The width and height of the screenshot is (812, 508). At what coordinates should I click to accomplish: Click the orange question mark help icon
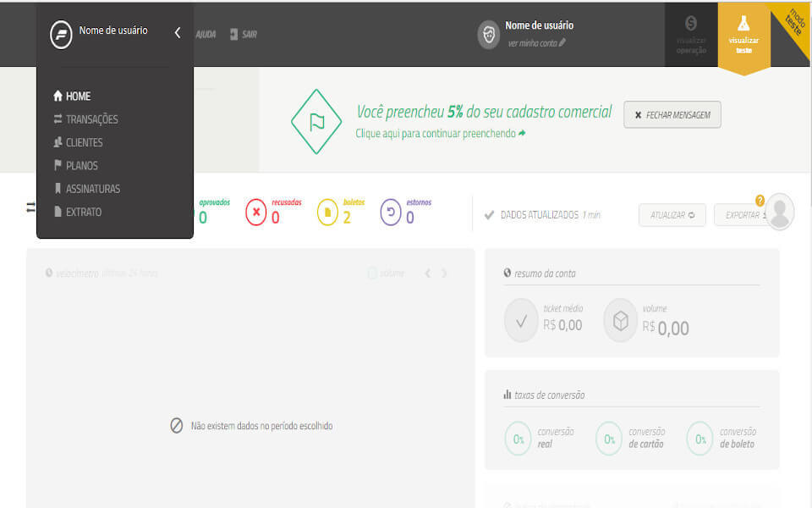point(760,201)
